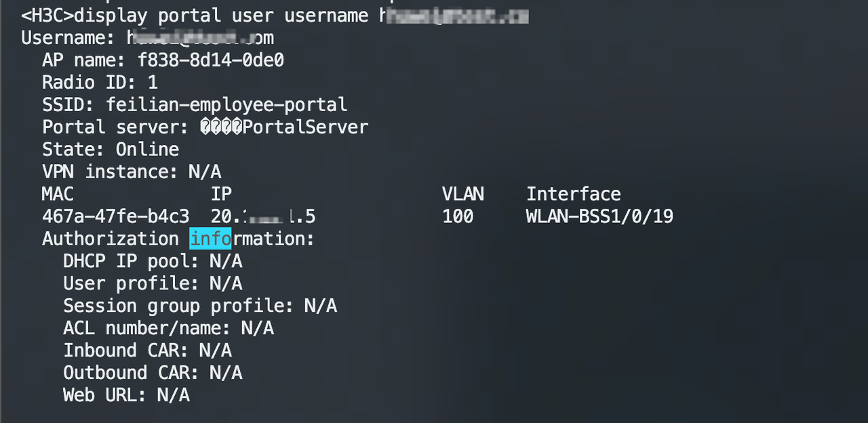Click the Outbound CAR: N/A line
Image resolution: width=868 pixels, height=423 pixels.
153,373
